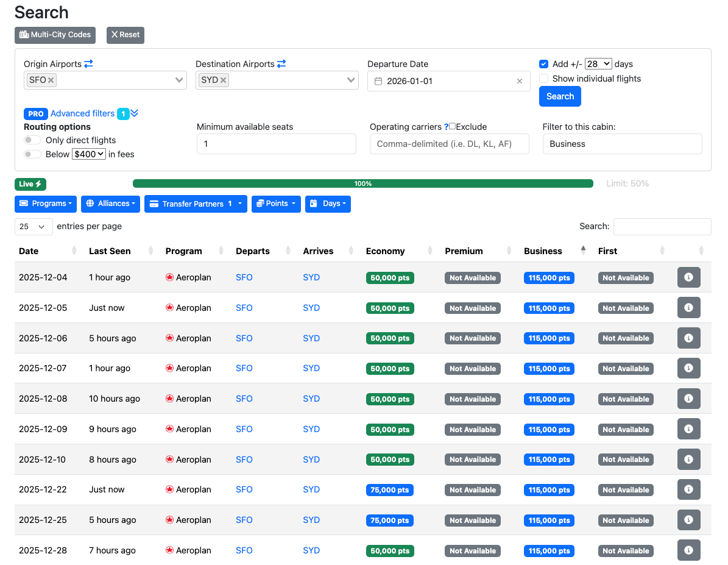Open info for 2025-12-22 flight row
The height and width of the screenshot is (565, 728).
click(688, 489)
